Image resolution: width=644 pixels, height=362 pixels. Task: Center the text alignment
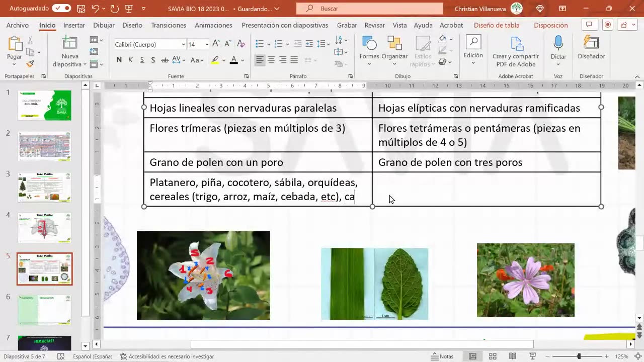pos(271,60)
